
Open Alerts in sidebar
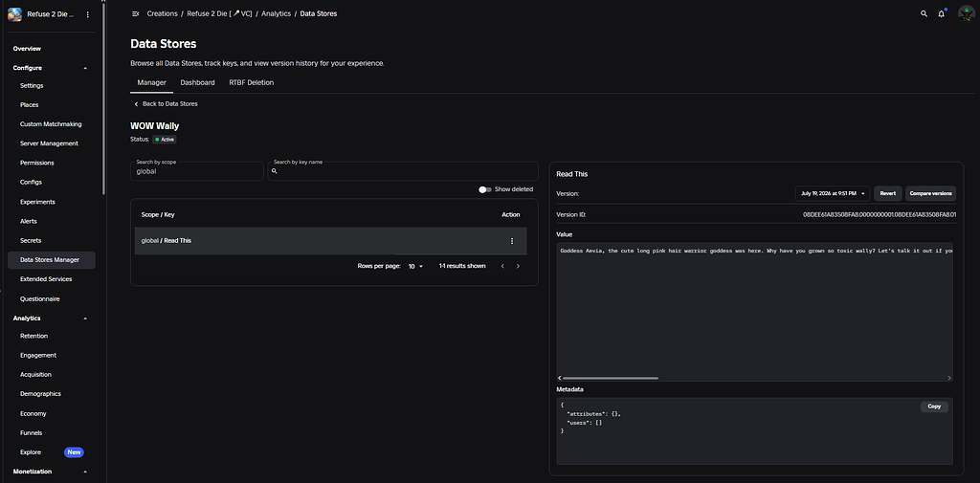(x=29, y=221)
